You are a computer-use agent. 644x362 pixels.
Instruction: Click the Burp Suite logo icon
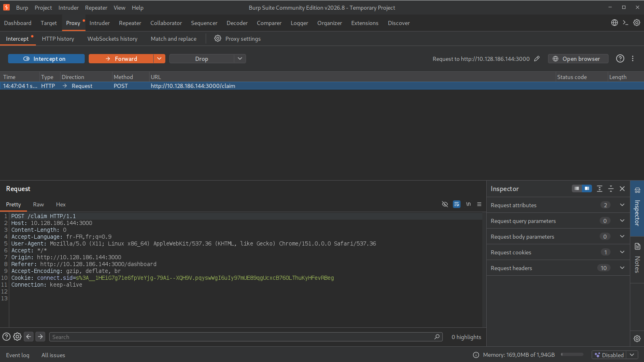point(6,7)
